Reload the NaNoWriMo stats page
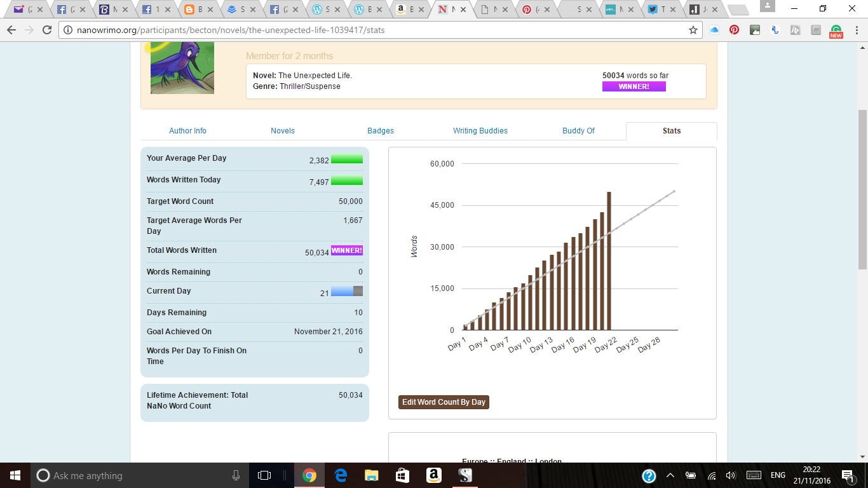The image size is (868, 488). point(46,30)
